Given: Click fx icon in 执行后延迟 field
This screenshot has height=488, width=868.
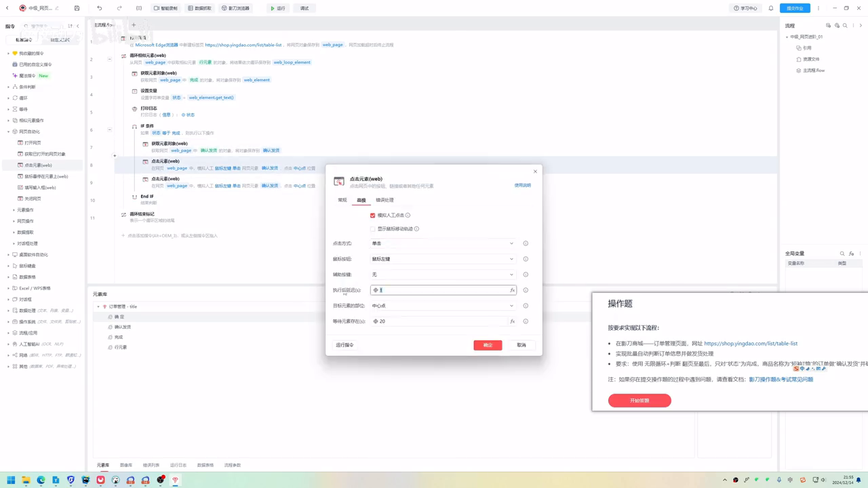Looking at the screenshot, I should click(512, 290).
